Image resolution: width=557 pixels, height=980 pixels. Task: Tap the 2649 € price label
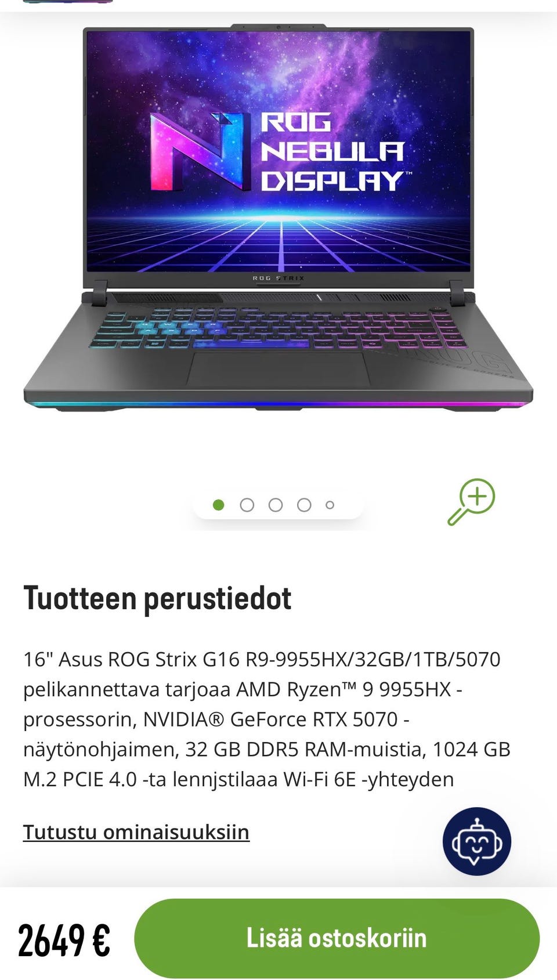tap(64, 941)
